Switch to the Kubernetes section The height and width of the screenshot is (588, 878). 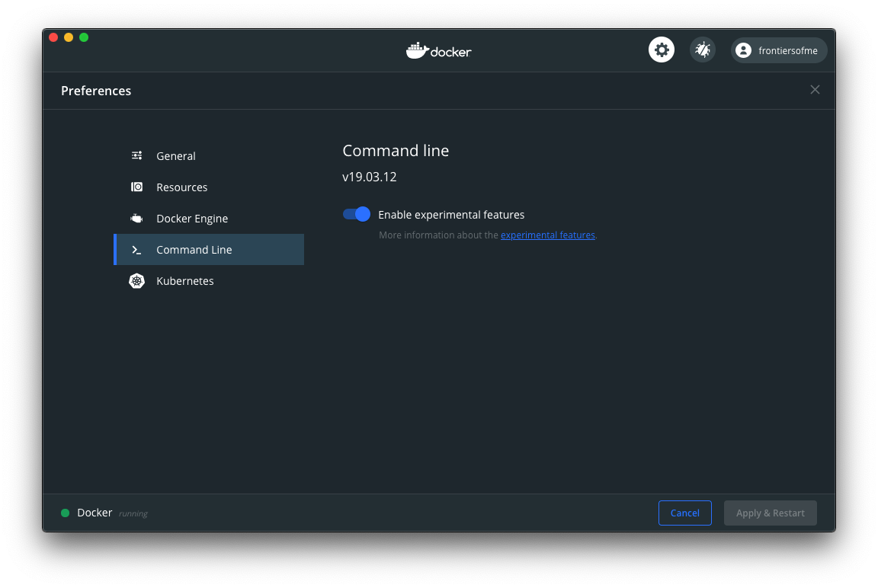pos(184,280)
